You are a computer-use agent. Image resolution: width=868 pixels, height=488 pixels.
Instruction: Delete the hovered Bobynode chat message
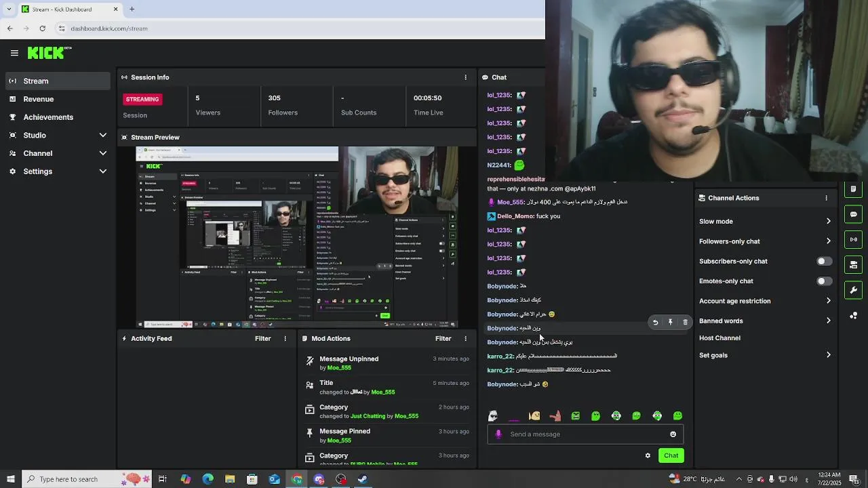685,323
